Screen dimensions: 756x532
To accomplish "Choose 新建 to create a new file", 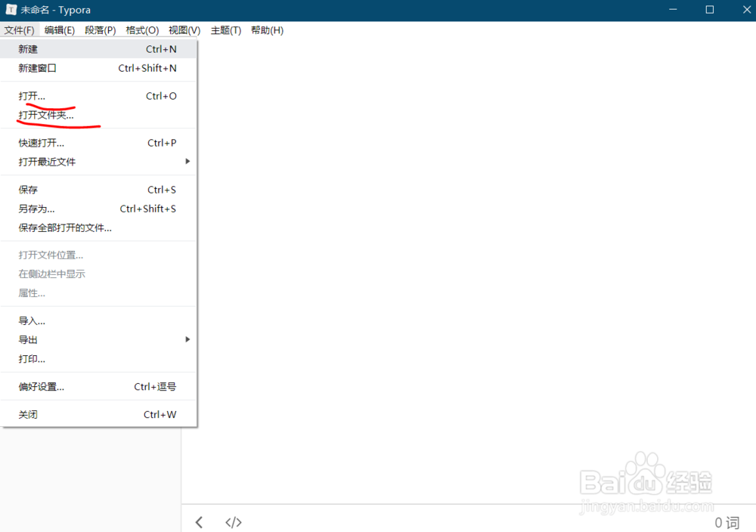I will [x=98, y=49].
